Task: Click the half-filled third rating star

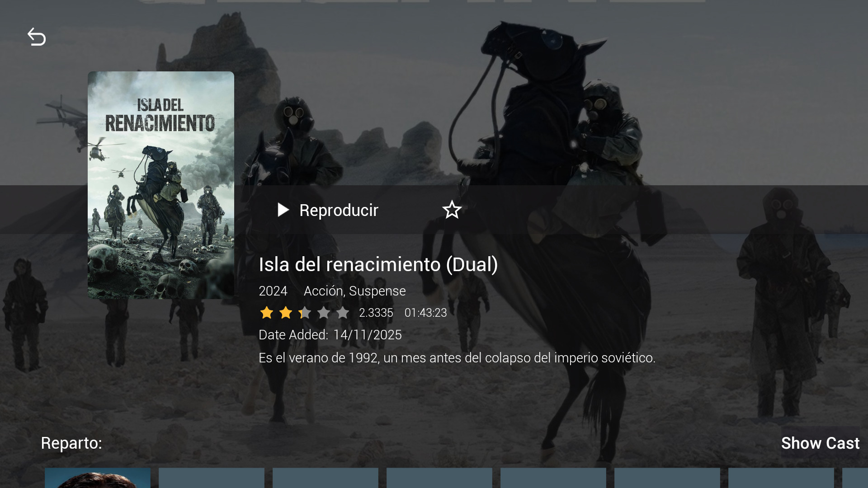Action: [x=305, y=312]
